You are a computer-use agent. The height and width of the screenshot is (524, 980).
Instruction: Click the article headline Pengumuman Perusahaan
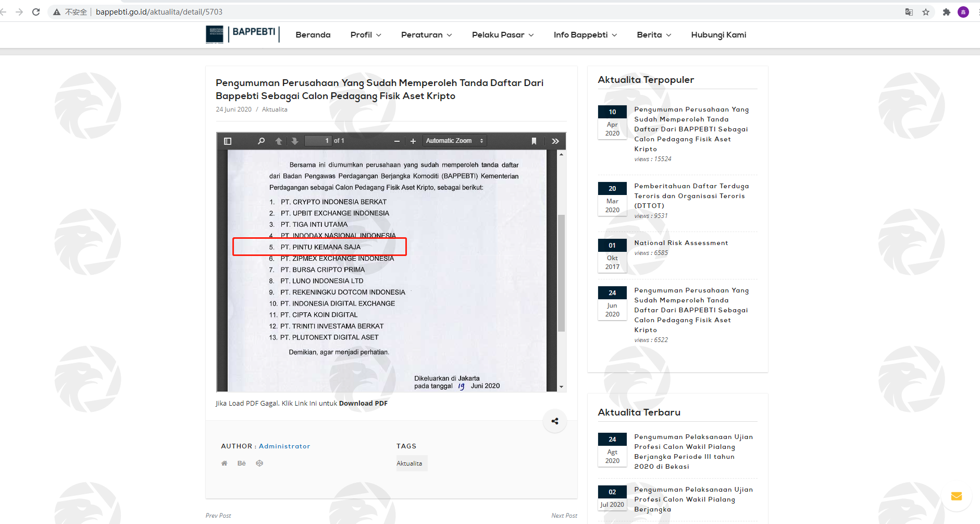point(379,89)
